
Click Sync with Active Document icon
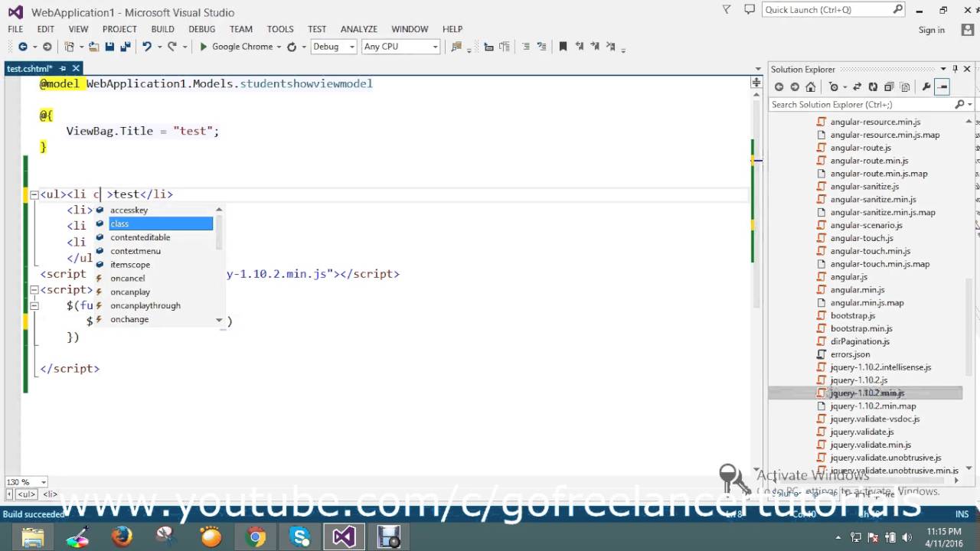pyautogui.click(x=857, y=86)
